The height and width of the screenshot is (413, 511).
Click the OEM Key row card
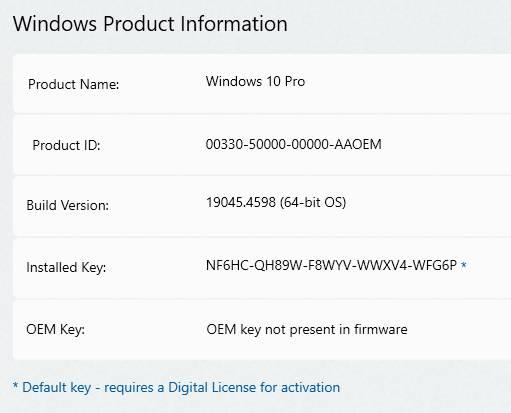pos(262,330)
